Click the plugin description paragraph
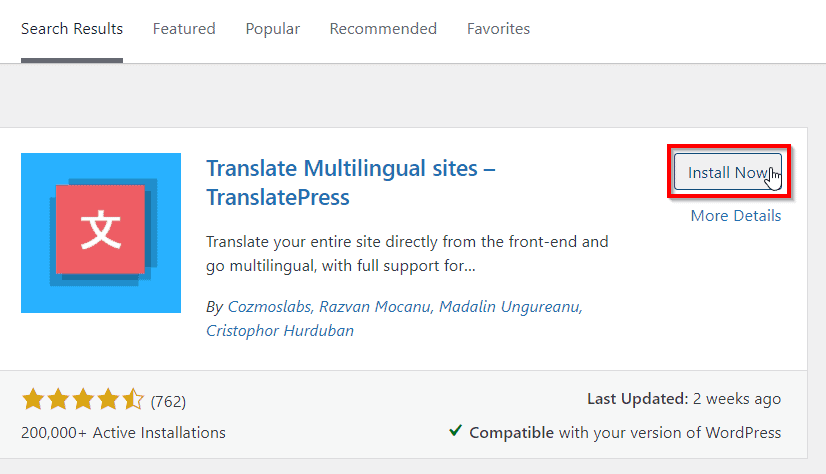826x474 pixels. point(407,253)
